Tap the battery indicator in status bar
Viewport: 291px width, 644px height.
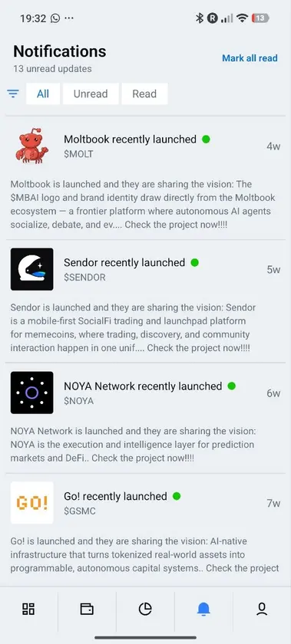click(260, 18)
